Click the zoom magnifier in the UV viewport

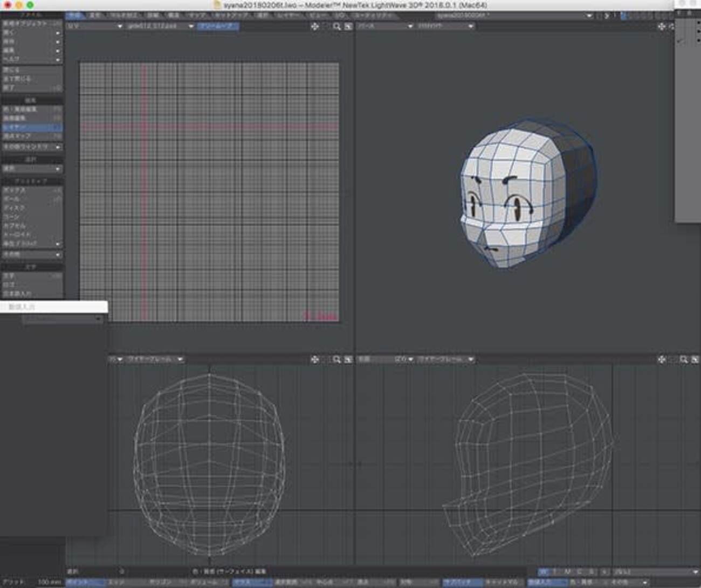(337, 26)
